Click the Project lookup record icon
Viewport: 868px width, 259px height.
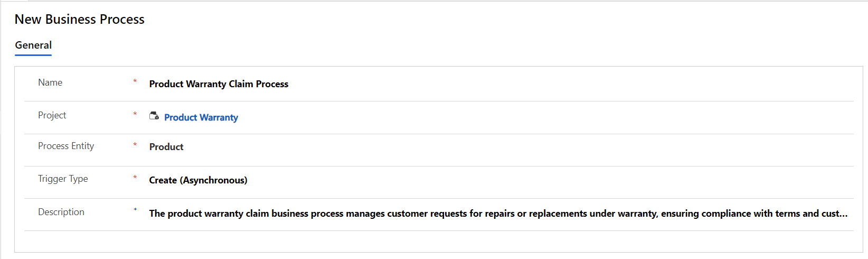coord(154,116)
